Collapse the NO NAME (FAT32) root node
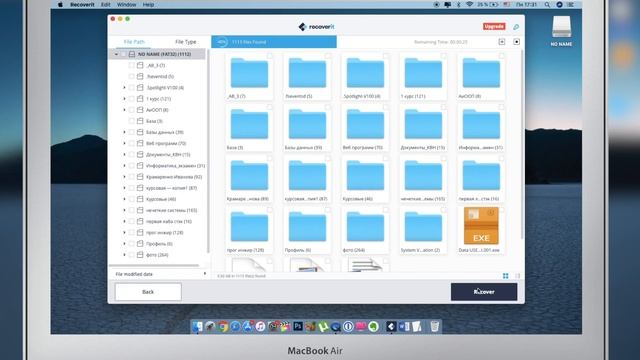 (116, 54)
